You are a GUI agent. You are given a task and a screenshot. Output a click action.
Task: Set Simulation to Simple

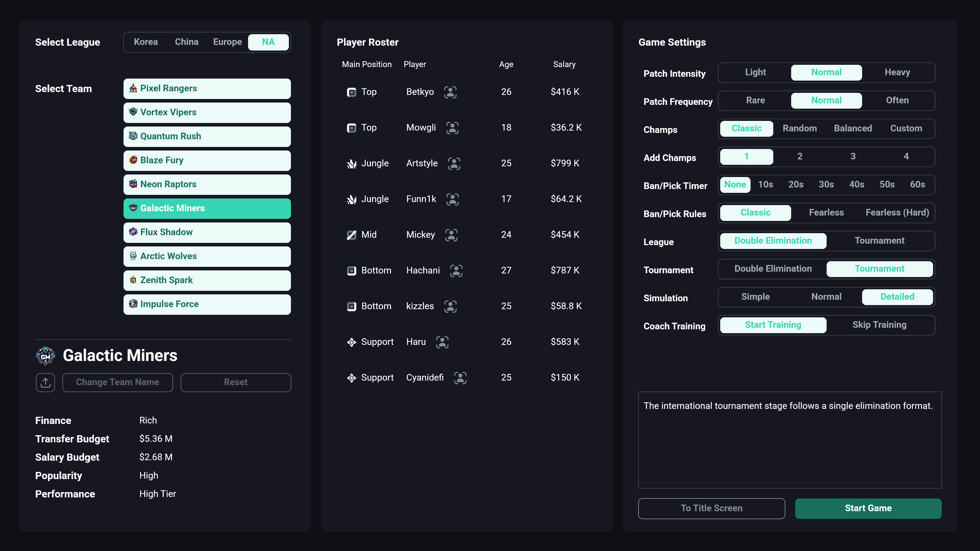[x=755, y=297]
